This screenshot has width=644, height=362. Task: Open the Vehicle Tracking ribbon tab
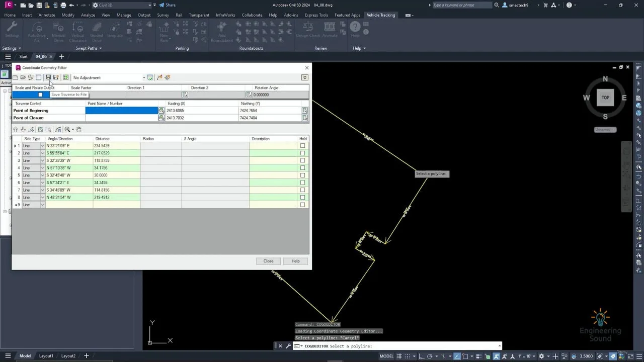(x=381, y=15)
